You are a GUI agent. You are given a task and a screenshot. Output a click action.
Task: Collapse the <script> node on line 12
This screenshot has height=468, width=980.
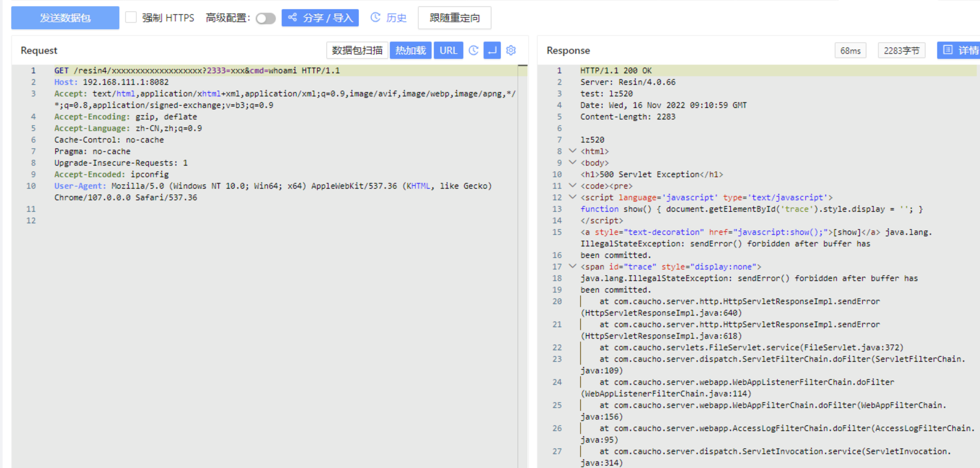572,197
